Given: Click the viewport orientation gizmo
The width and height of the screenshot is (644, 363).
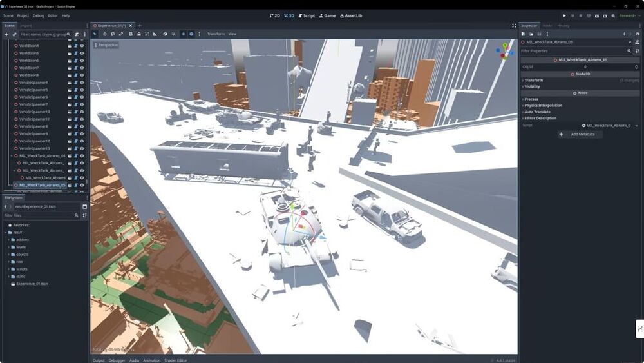Looking at the screenshot, I should coord(505,52).
